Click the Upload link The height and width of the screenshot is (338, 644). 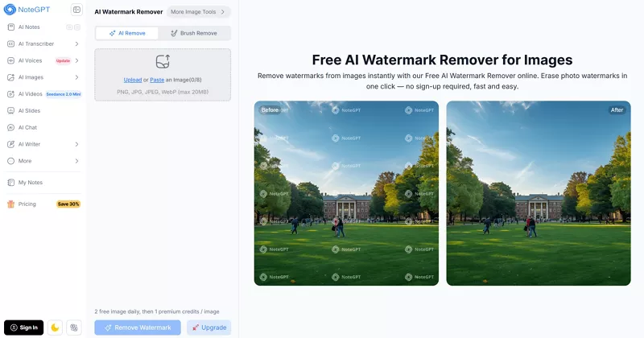coord(133,80)
